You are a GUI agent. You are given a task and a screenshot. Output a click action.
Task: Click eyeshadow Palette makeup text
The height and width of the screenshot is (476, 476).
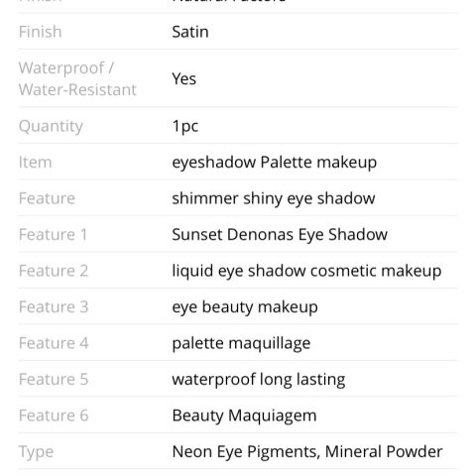tap(275, 163)
